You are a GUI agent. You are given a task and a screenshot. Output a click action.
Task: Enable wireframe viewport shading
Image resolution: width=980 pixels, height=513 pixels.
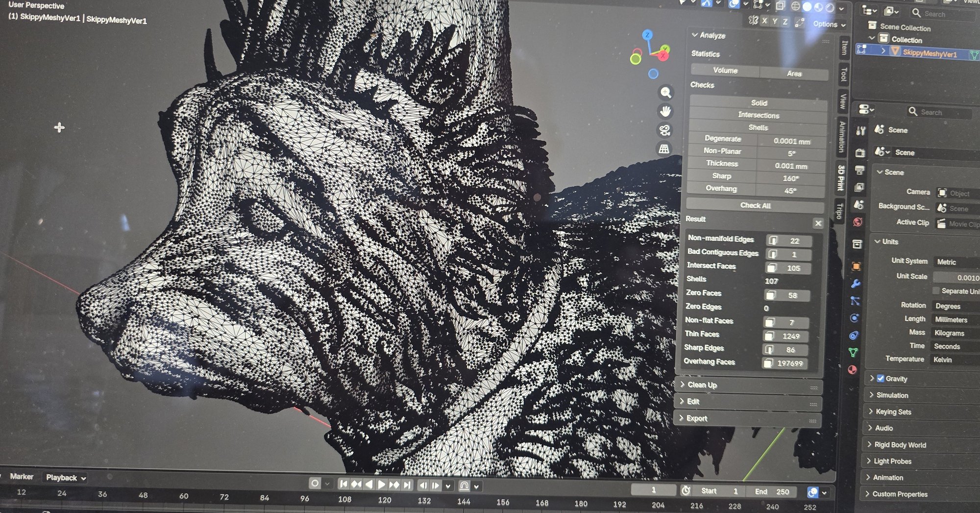[x=795, y=6]
